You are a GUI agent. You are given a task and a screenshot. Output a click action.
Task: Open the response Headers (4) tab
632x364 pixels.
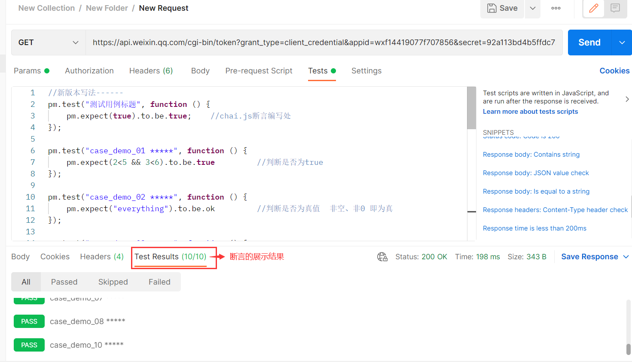(102, 257)
